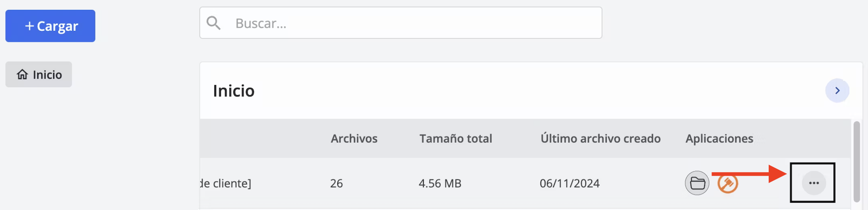Click the file count 26 cell
This screenshot has width=868, height=210.
click(336, 183)
